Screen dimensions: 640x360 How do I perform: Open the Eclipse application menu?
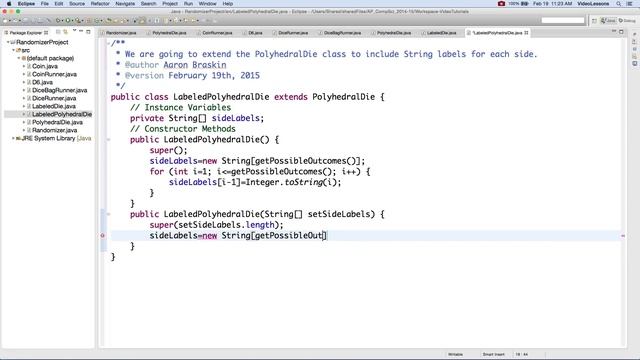click(x=26, y=4)
